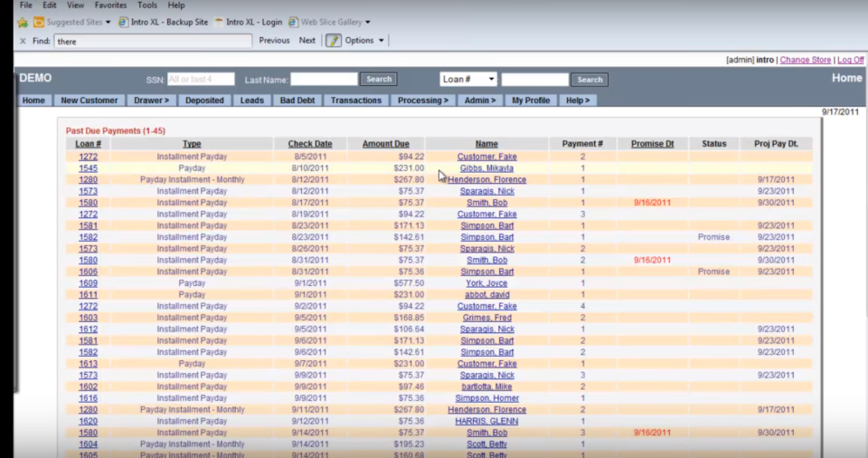
Task: Click inside the SSN input field
Action: click(x=201, y=80)
